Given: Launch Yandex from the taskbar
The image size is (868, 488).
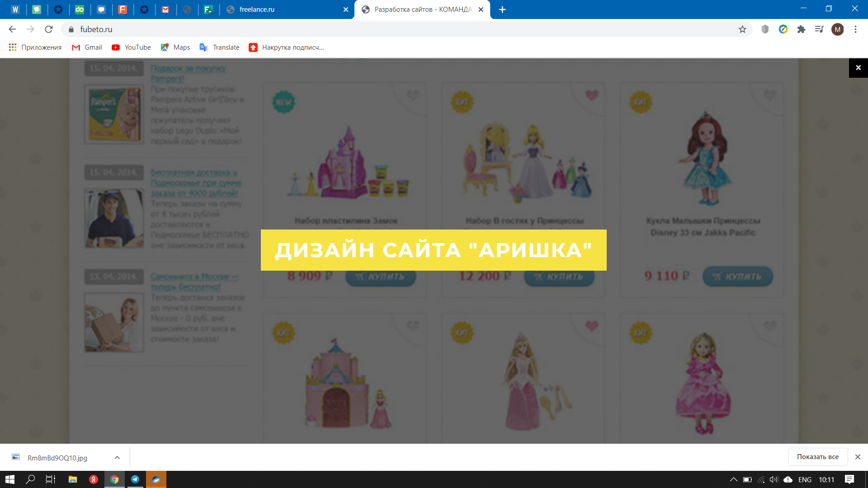Looking at the screenshot, I should [93, 479].
